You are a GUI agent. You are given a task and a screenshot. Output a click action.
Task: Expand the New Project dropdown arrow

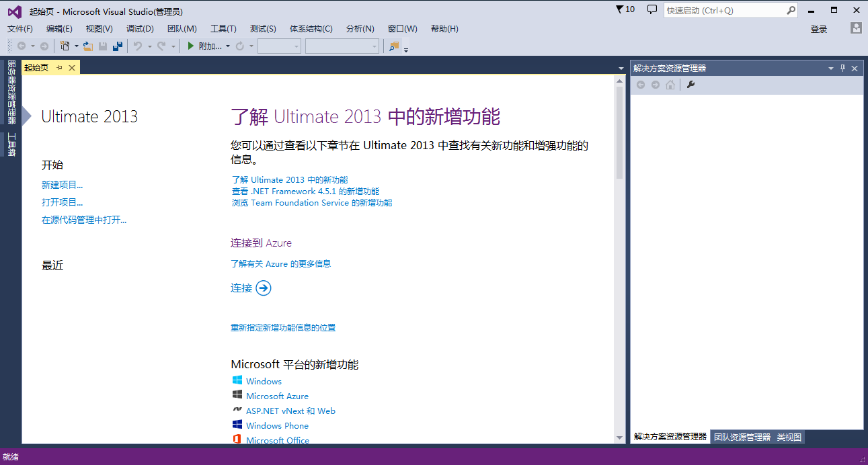point(77,46)
